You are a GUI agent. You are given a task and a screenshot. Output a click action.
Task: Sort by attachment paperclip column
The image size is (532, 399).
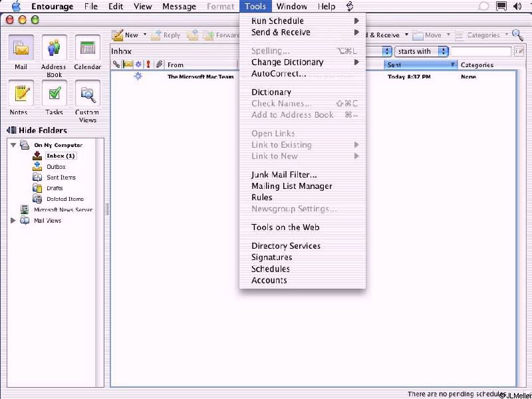coord(159,64)
